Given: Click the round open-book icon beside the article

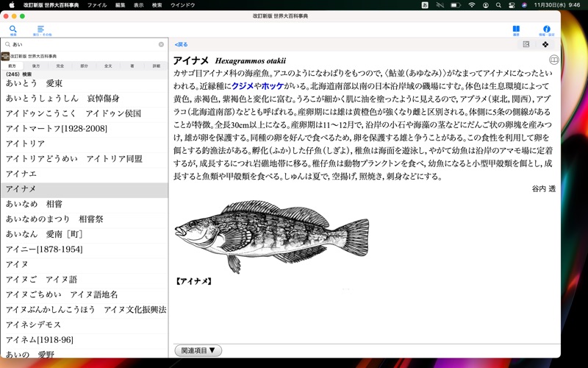Looking at the screenshot, I should pyautogui.click(x=553, y=60).
